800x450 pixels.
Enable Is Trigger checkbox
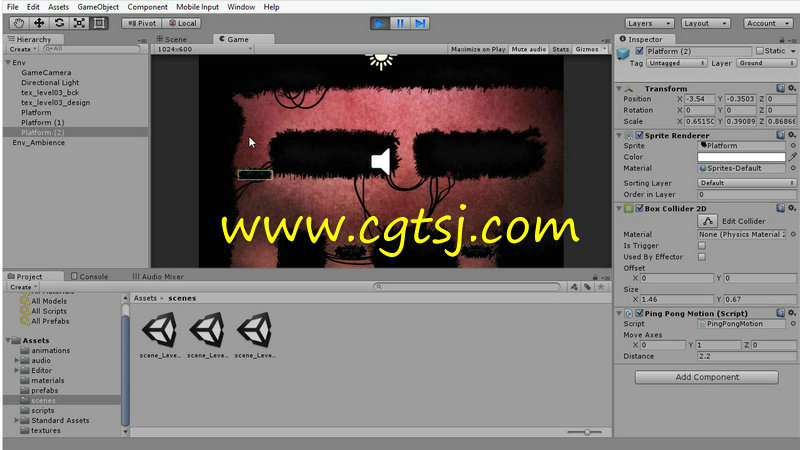[x=702, y=246]
